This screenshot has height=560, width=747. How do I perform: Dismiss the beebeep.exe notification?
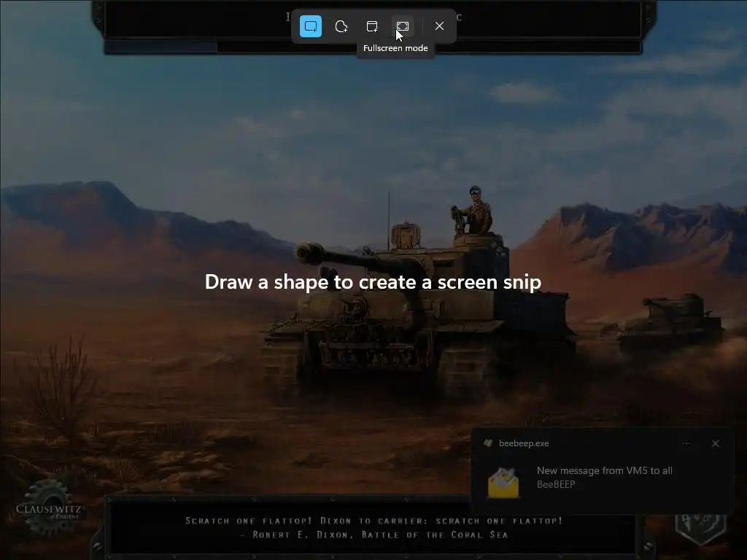(x=716, y=443)
